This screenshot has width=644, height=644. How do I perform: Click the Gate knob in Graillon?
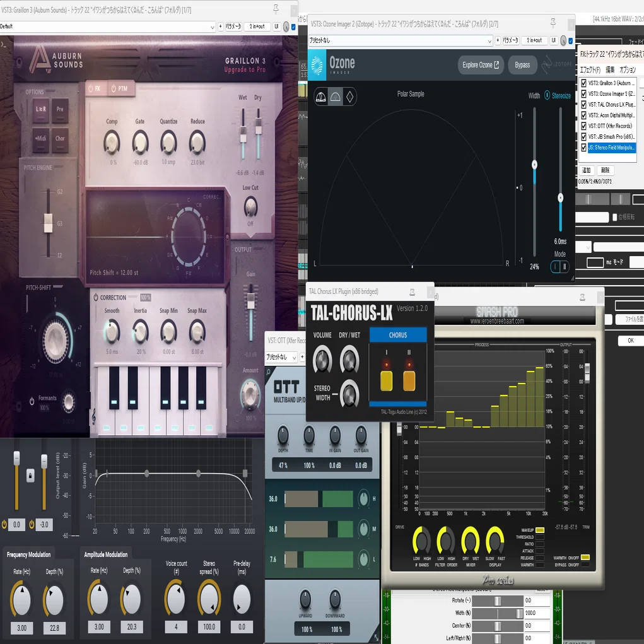coord(140,142)
